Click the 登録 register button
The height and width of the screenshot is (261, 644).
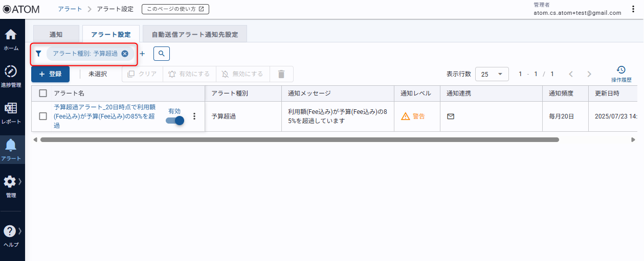(50, 74)
